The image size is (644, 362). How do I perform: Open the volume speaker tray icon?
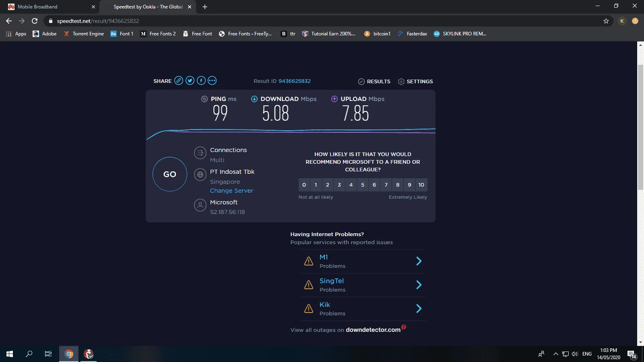tap(575, 354)
